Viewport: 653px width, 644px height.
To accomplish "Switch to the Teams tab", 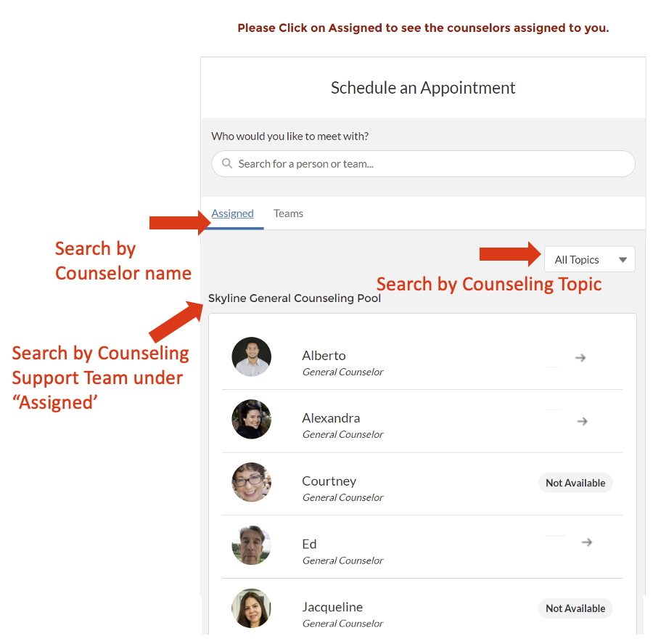I will coord(288,213).
